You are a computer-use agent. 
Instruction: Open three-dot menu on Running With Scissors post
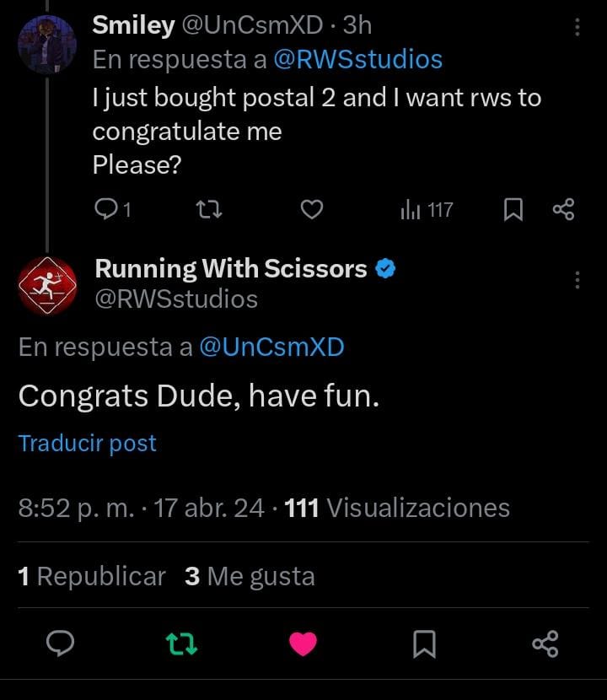[577, 280]
